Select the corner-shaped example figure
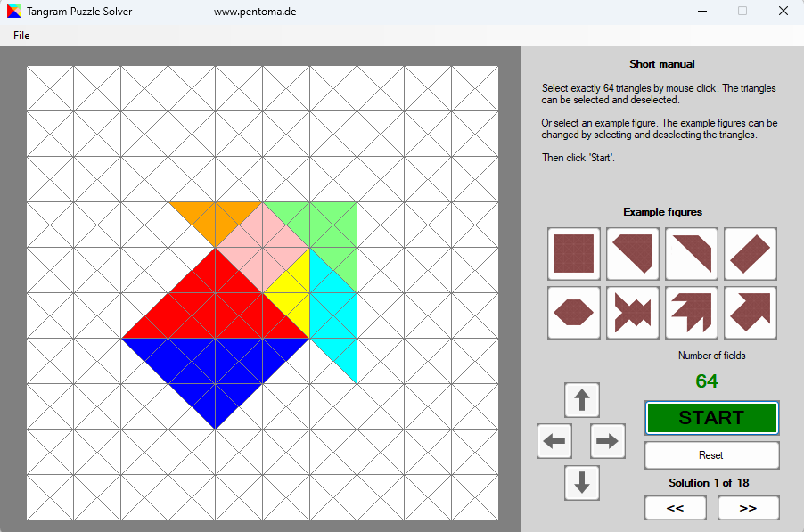 click(691, 254)
